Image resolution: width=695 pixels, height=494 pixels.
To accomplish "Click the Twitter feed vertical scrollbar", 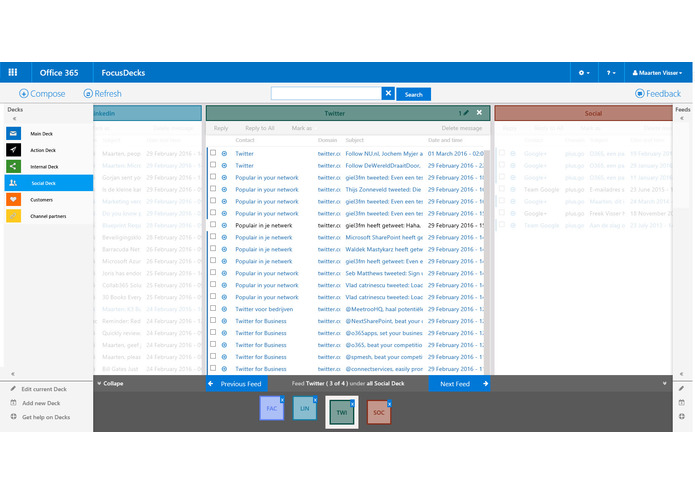I will tap(486, 261).
